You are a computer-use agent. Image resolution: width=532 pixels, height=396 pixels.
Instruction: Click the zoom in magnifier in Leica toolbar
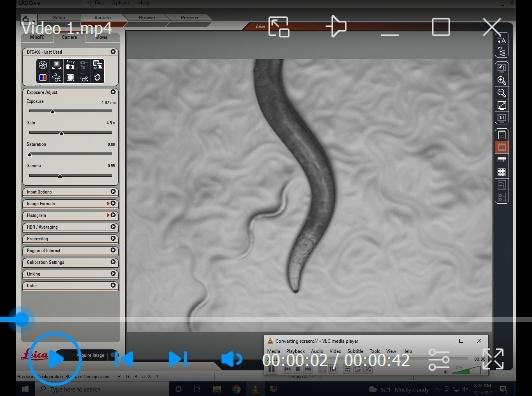point(502,80)
